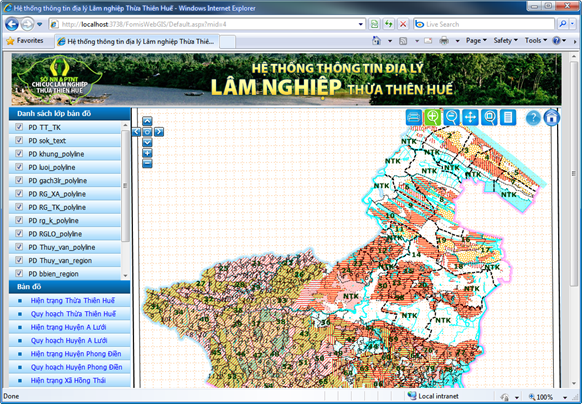Open the address bar history dropdown
582x404 pixels.
click(x=360, y=25)
